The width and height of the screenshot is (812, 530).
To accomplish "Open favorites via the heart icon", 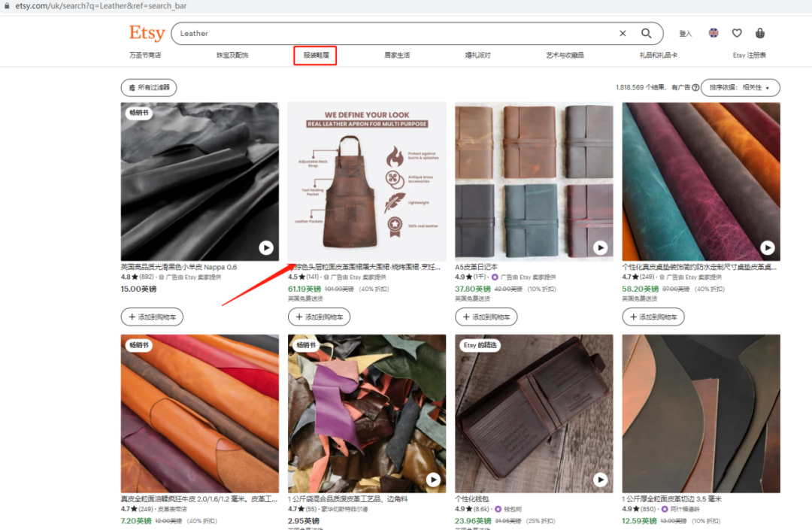I will tap(737, 33).
